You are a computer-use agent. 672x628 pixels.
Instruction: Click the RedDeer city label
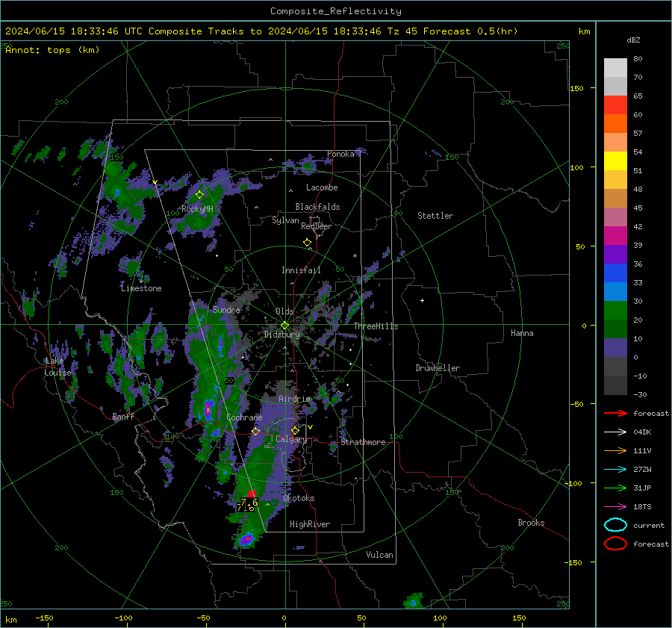click(317, 226)
